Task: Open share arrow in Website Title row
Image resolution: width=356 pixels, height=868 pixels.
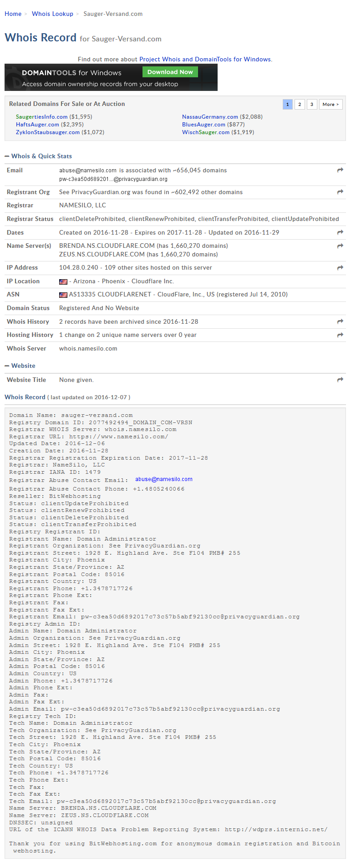Action: [x=340, y=380]
